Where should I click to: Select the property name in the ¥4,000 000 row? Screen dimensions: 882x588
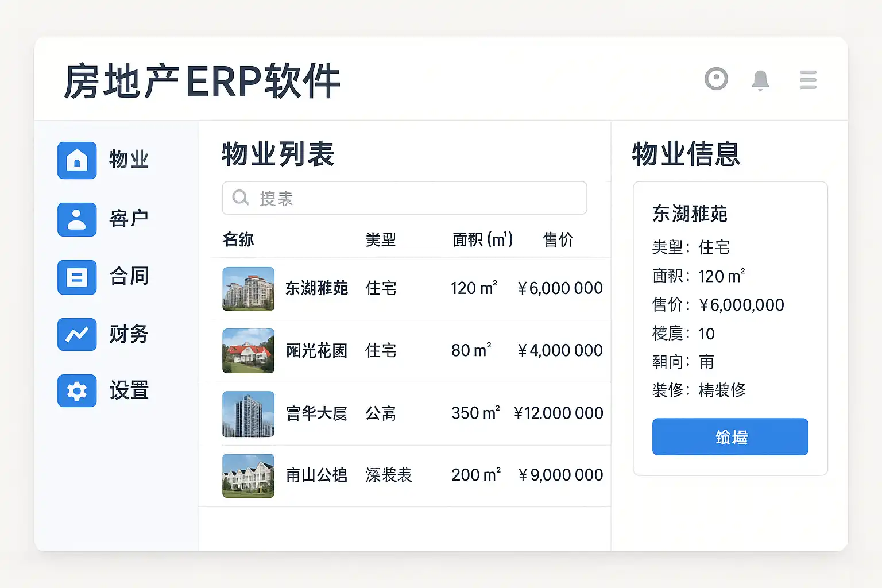click(316, 351)
